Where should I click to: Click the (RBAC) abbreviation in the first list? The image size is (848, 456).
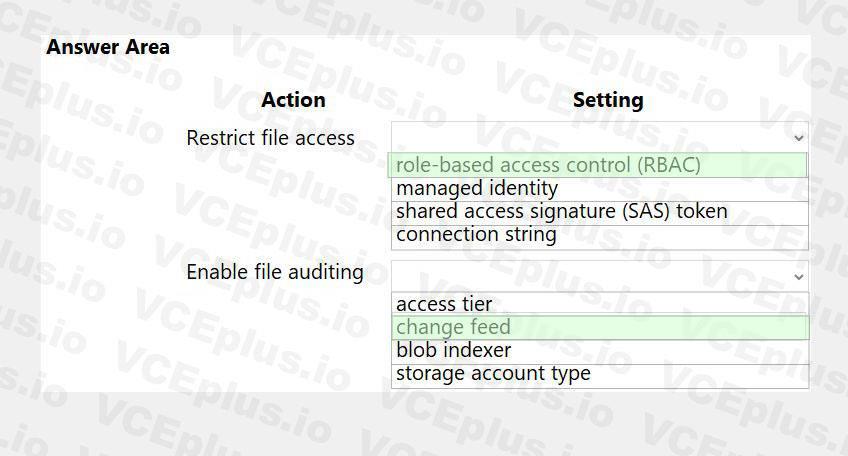pos(668,165)
